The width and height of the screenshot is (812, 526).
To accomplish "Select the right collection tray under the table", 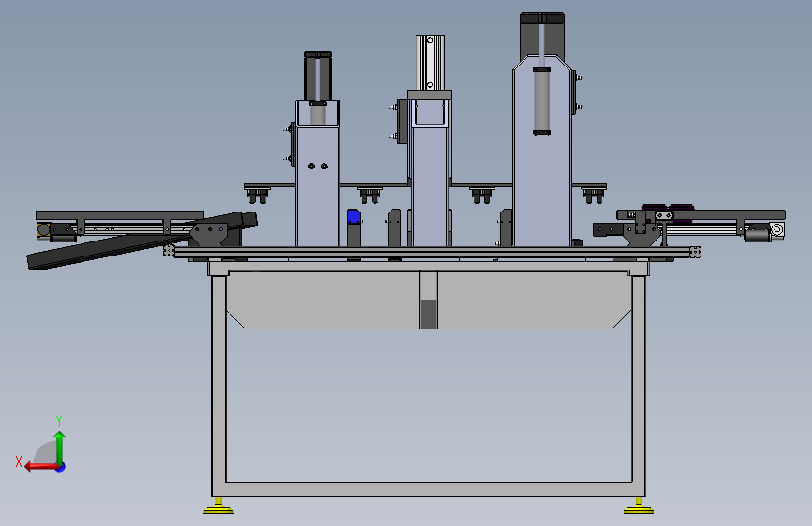I will tap(535, 300).
